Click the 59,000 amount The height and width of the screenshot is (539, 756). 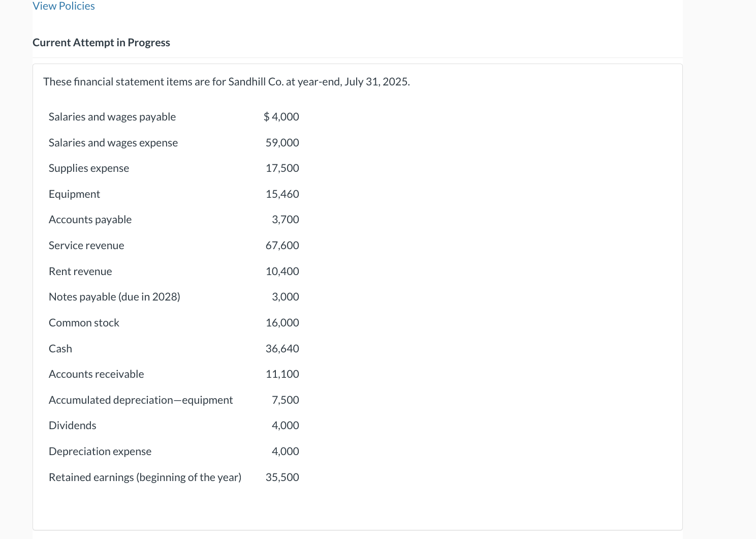coord(282,142)
